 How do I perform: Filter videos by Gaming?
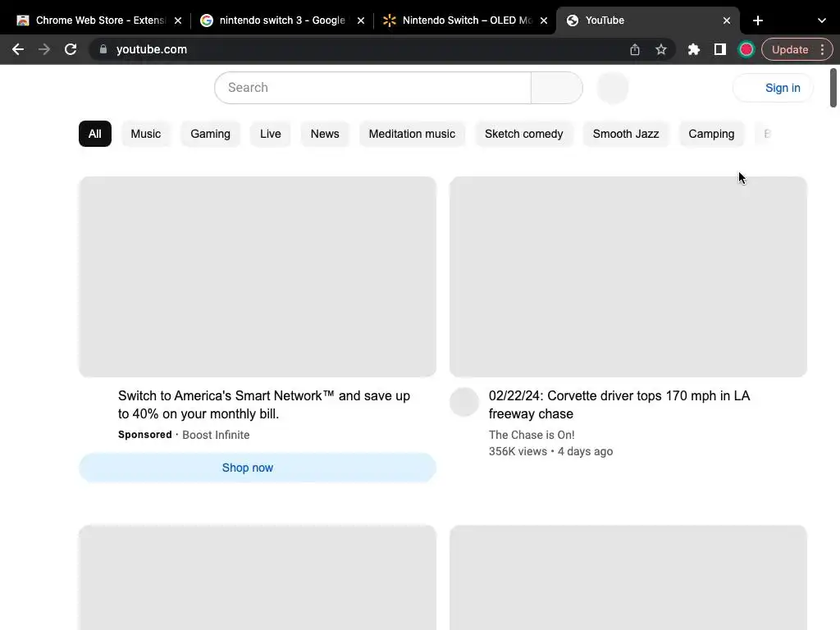point(211,134)
